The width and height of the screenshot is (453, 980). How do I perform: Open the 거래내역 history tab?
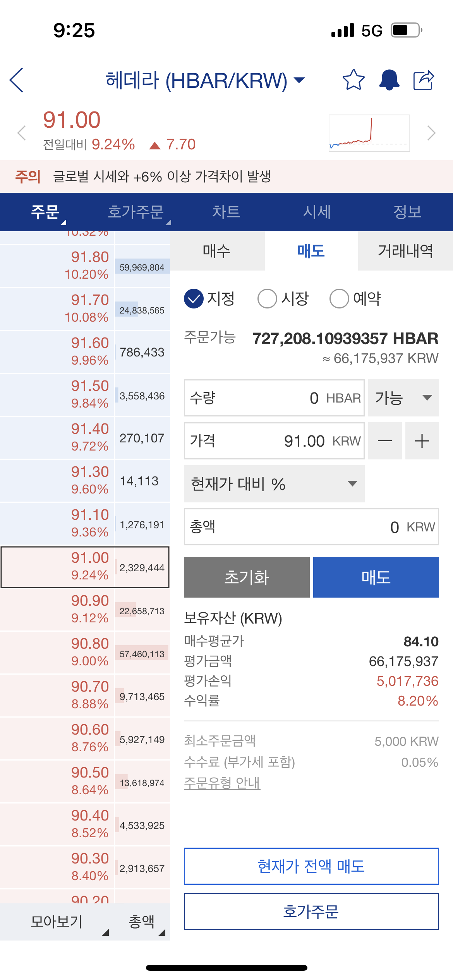click(405, 251)
